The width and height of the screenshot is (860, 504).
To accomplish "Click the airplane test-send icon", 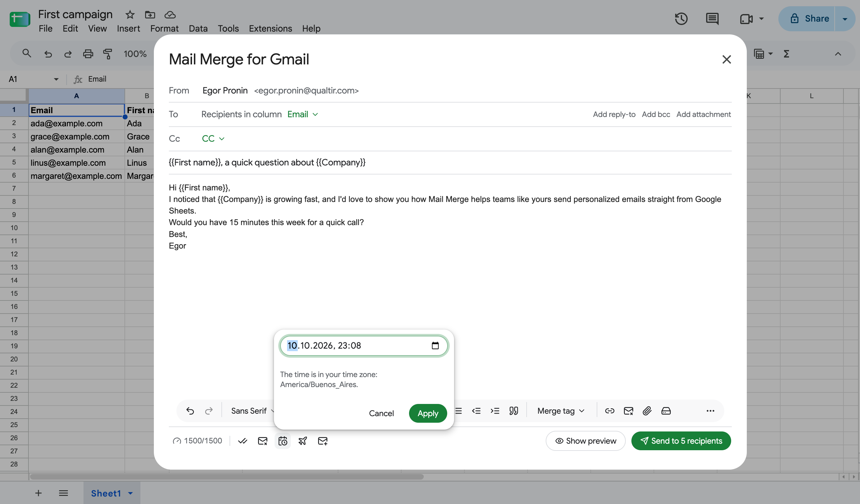I will pyautogui.click(x=302, y=441).
